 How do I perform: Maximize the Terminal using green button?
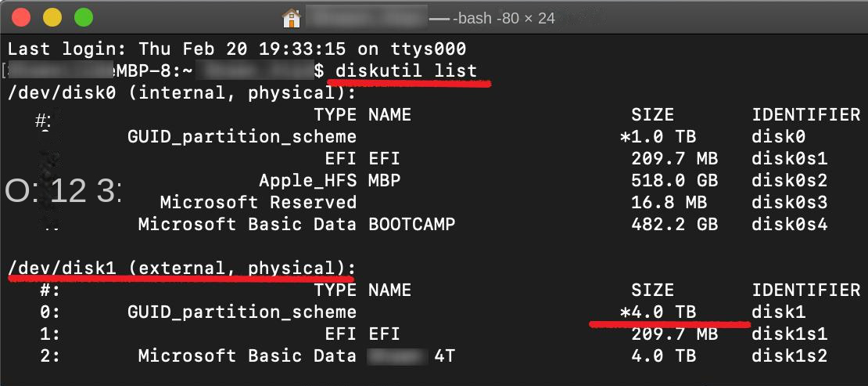(82, 17)
